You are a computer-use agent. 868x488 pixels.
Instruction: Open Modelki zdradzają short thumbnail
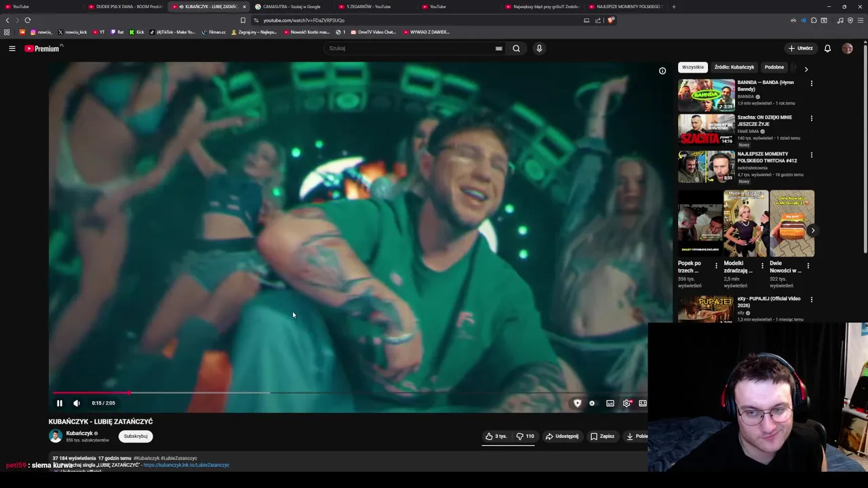click(x=746, y=224)
